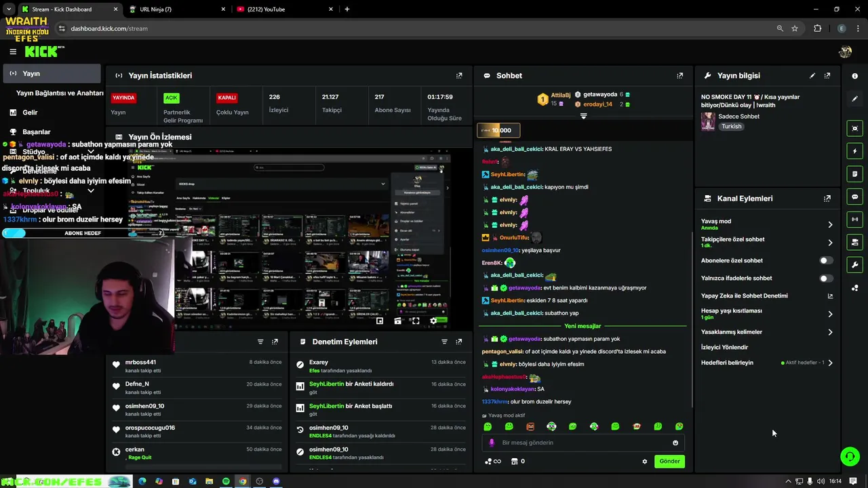This screenshot has height=488, width=868.
Task: Bookmark this page with the star icon
Action: (795, 28)
